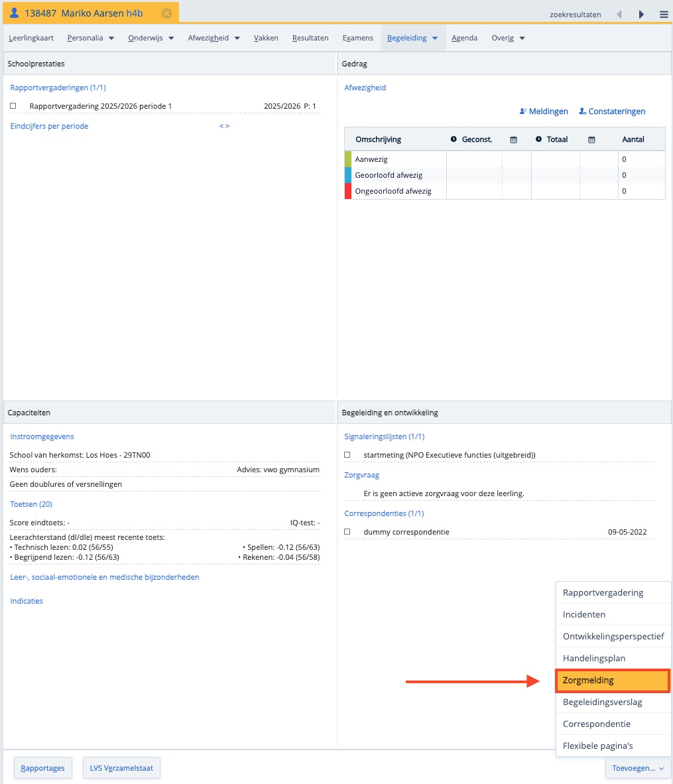Click clock icon beside Geconst. column

pos(454,139)
